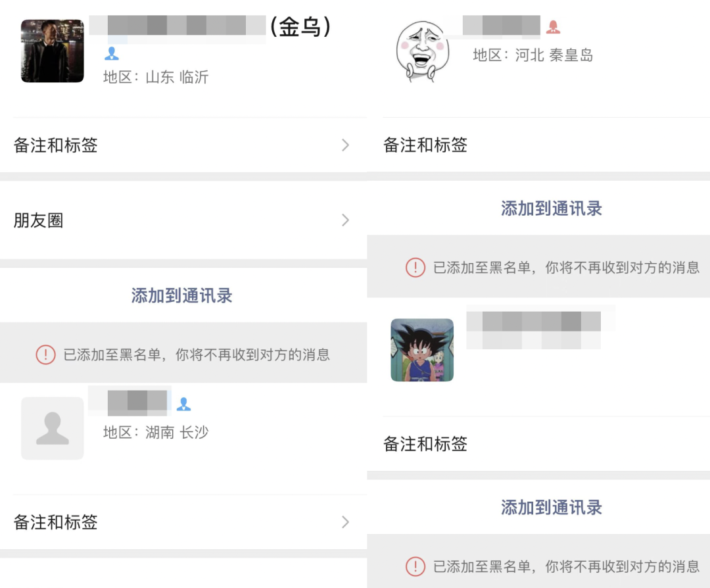Open the Goku cartoon avatar
This screenshot has width=710, height=588.
click(422, 350)
